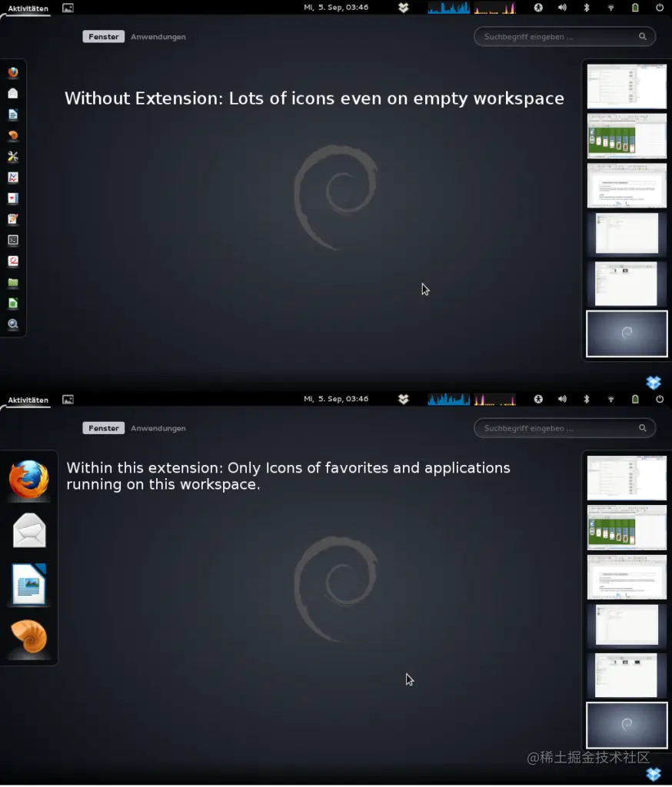This screenshot has width=672, height=787.
Task: Open the Aktivitäten menu
Action: click(x=27, y=8)
